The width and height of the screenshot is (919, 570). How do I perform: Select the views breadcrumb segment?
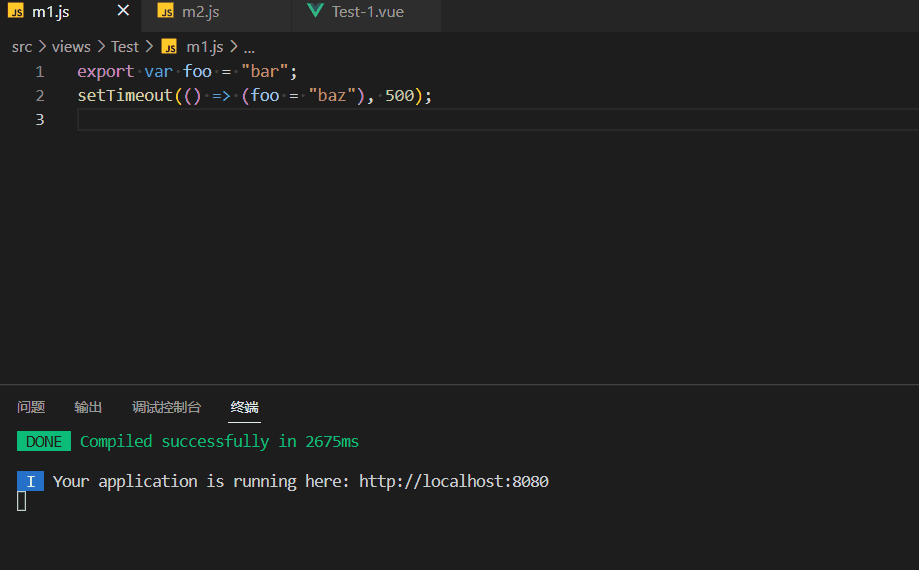[71, 47]
